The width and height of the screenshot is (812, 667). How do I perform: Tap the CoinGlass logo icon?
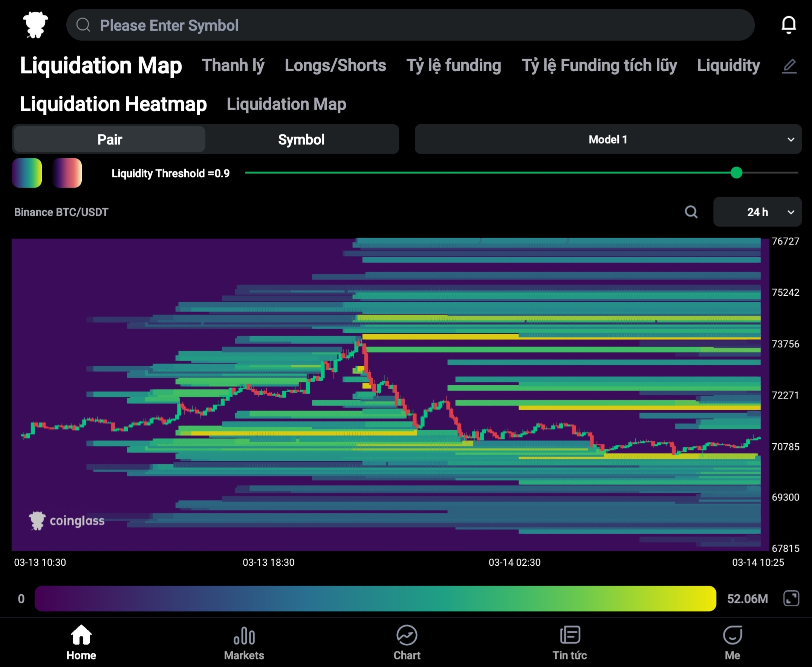35,25
